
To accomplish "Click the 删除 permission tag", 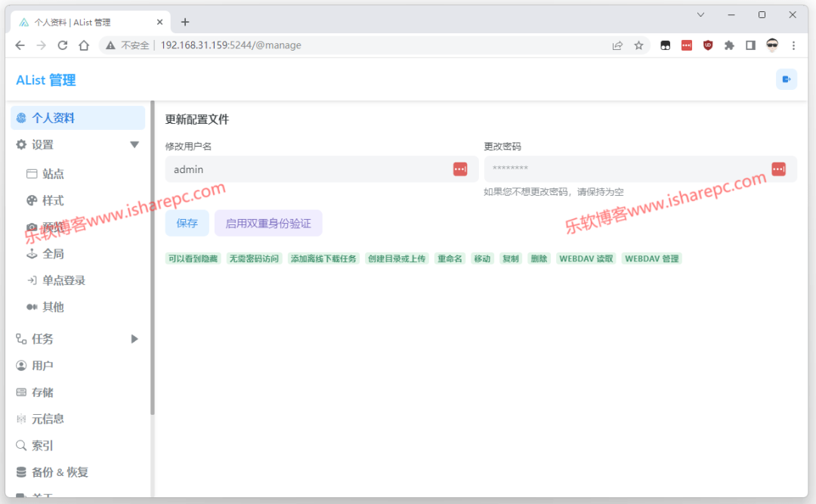I will click(539, 258).
